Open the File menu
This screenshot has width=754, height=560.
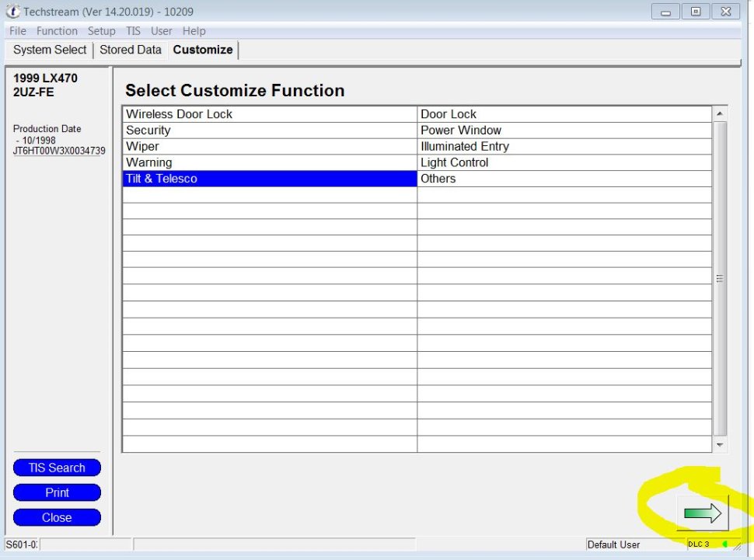(18, 31)
